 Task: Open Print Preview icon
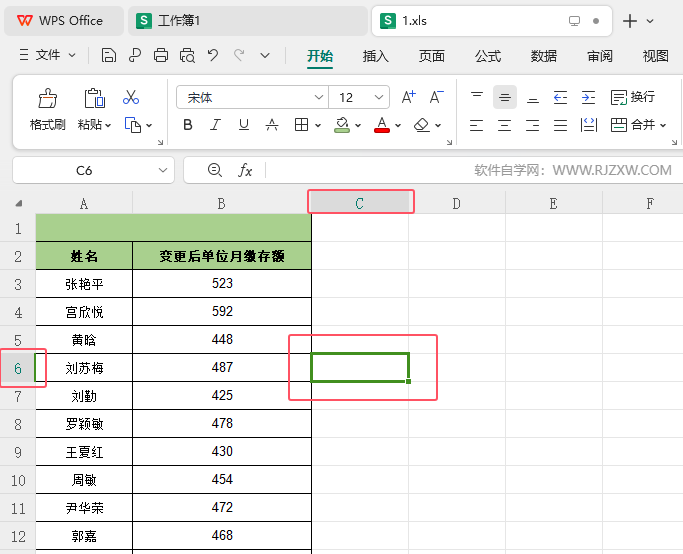tap(187, 56)
